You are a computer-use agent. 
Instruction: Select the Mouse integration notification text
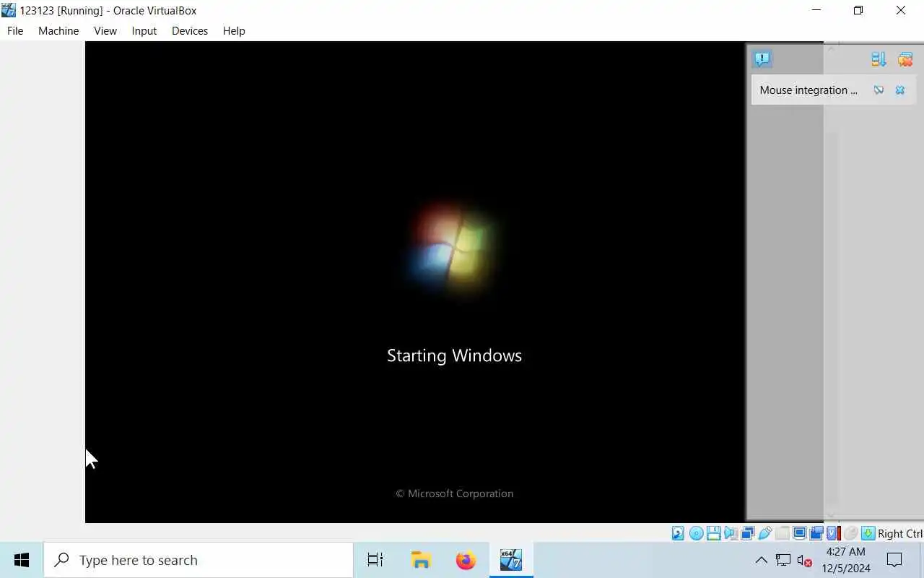coord(808,90)
